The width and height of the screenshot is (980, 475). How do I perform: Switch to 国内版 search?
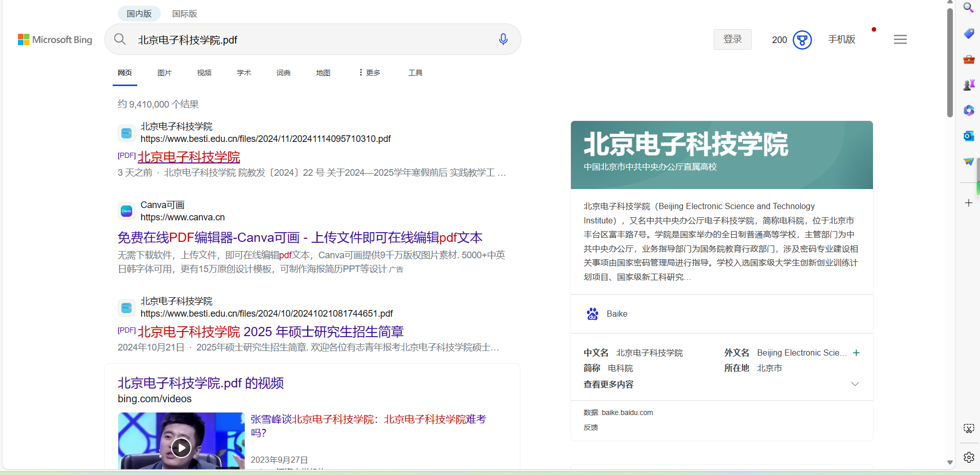[139, 14]
